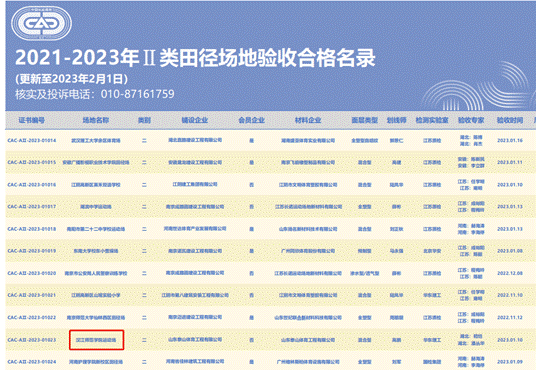Select the '类别' column header
Viewport: 536px width, 370px height.
point(144,120)
